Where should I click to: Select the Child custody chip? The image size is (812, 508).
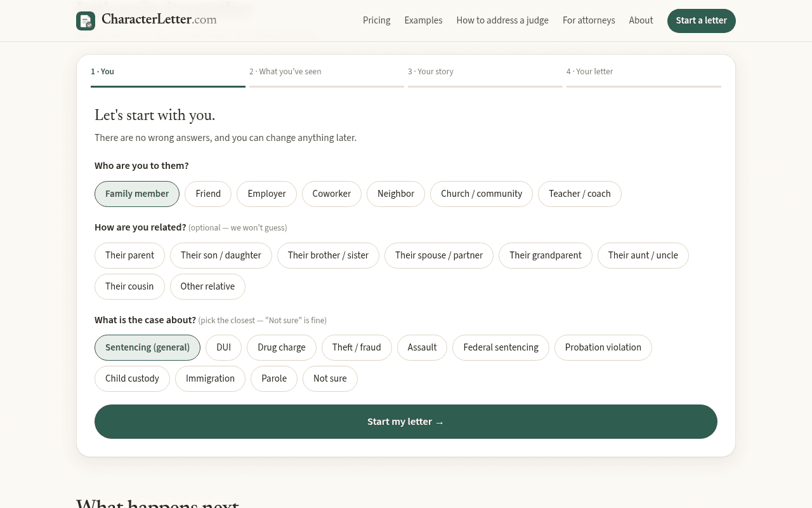click(132, 378)
